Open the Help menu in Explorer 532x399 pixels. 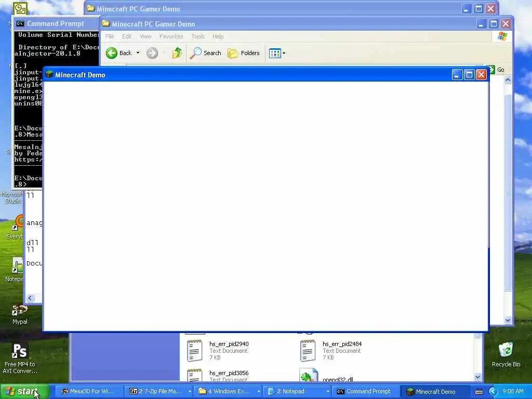click(x=218, y=36)
